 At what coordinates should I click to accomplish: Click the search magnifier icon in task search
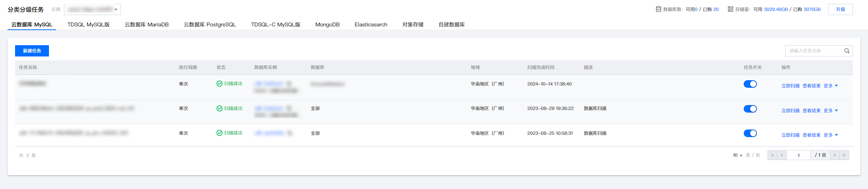point(847,51)
